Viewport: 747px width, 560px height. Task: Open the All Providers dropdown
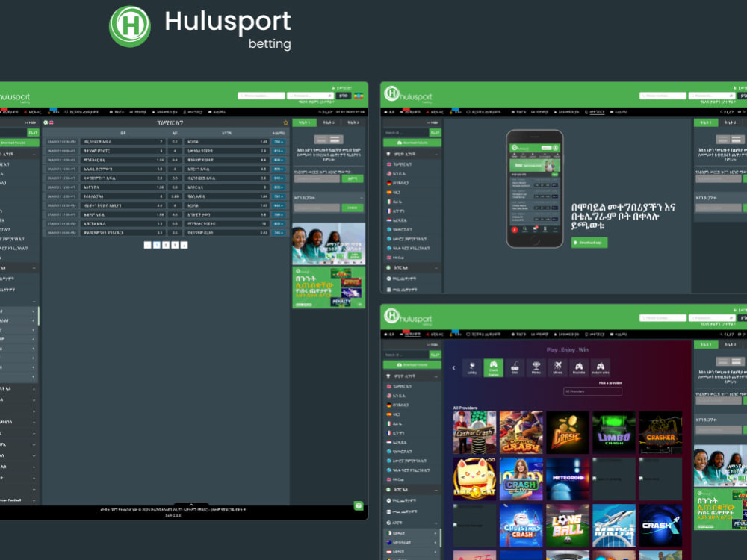pos(592,391)
